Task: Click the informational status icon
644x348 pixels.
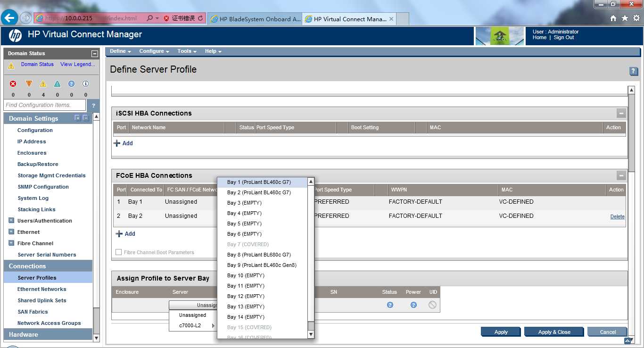Action: pyautogui.click(x=85, y=83)
